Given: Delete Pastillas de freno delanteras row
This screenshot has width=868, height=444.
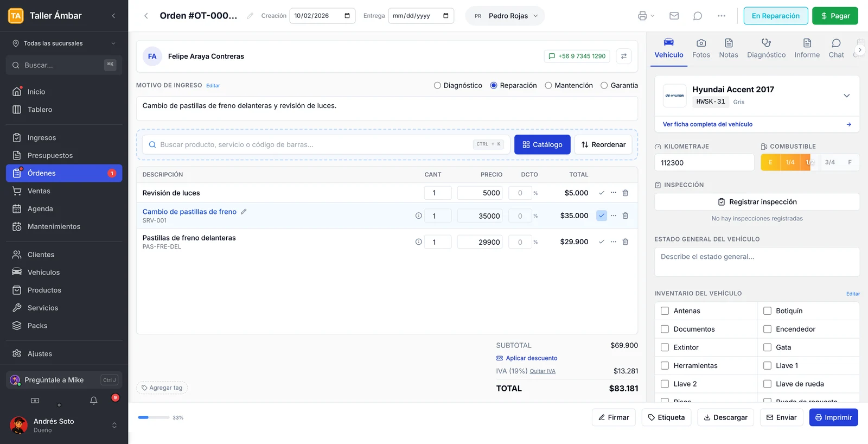Looking at the screenshot, I should tap(625, 242).
